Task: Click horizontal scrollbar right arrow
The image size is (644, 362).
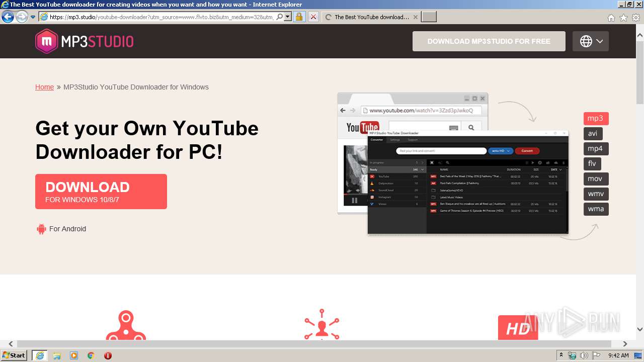Action: coord(625,344)
